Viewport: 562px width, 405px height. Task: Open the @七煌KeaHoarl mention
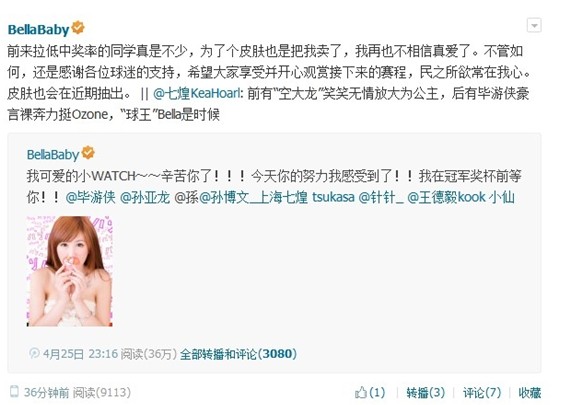point(196,94)
